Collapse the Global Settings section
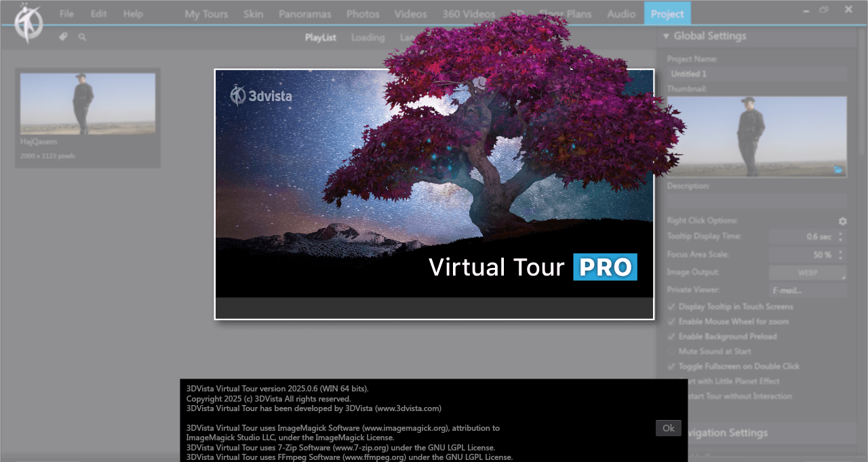 (x=667, y=36)
